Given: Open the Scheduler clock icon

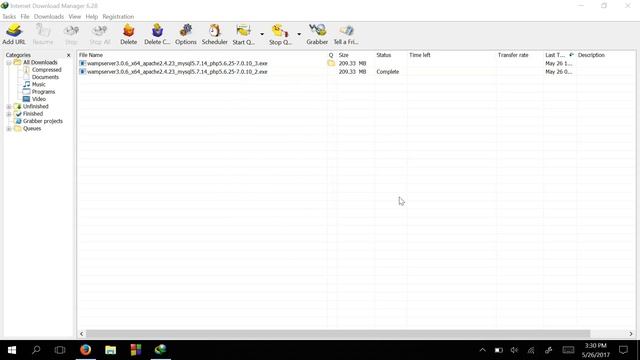Looking at the screenshot, I should click(x=214, y=34).
